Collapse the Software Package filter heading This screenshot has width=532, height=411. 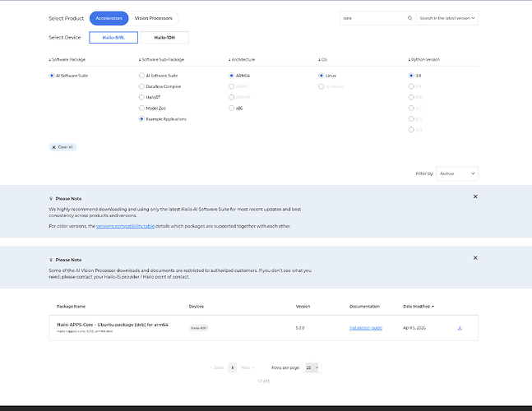[67, 60]
